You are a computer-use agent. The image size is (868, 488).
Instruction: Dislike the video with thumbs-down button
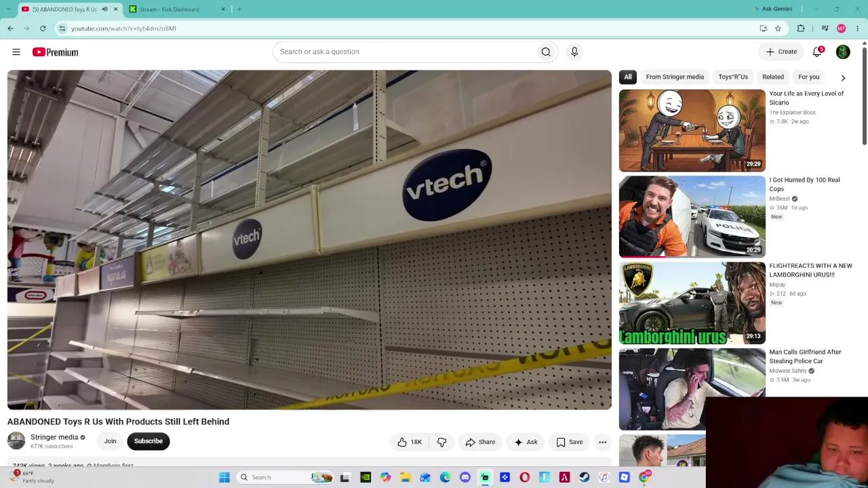pyautogui.click(x=441, y=442)
